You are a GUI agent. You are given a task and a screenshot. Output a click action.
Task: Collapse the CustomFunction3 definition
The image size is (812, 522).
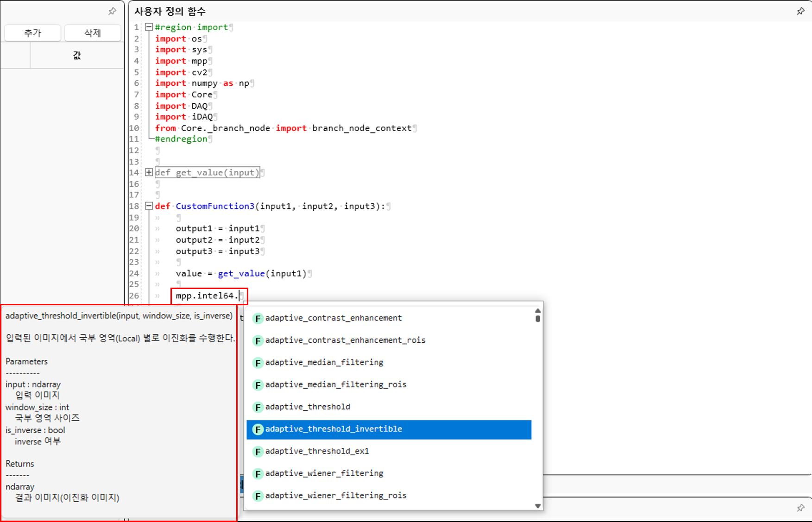pos(149,206)
